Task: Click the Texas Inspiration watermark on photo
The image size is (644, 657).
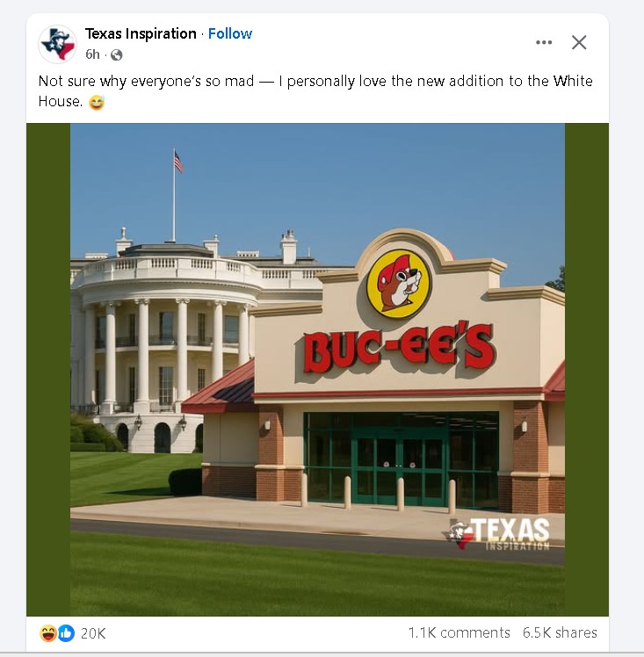Action: click(x=496, y=533)
